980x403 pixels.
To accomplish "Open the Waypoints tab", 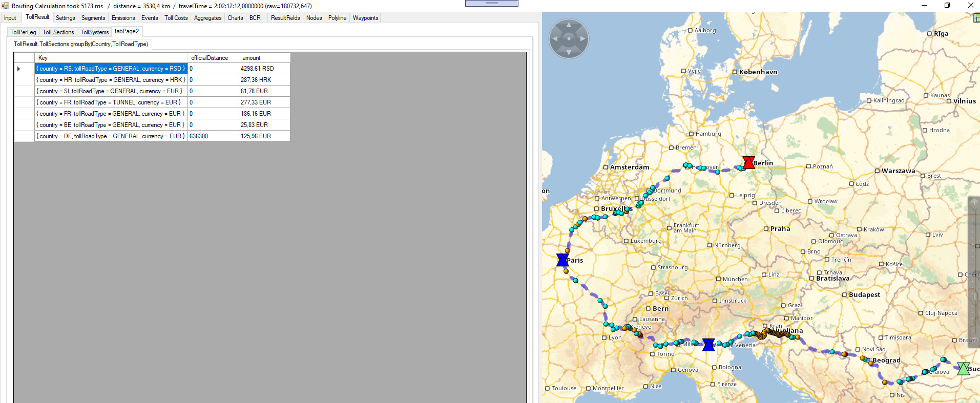I will pos(365,18).
